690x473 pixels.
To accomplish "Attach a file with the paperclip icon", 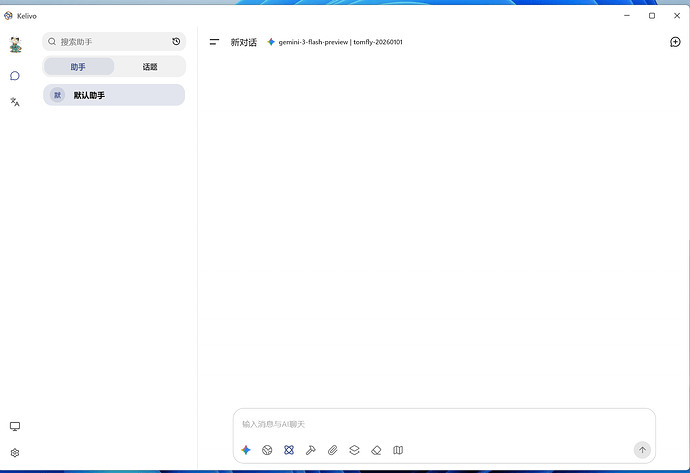I will [333, 450].
